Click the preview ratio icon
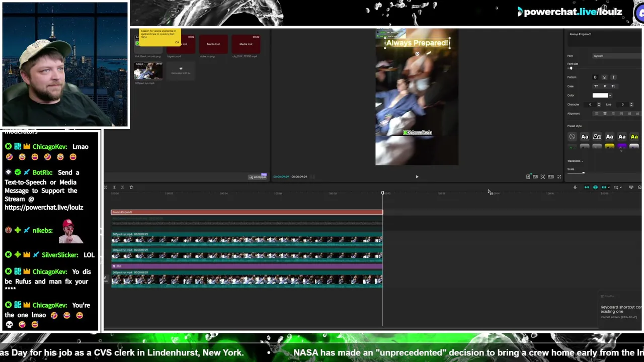The width and height of the screenshot is (644, 362). tap(550, 176)
